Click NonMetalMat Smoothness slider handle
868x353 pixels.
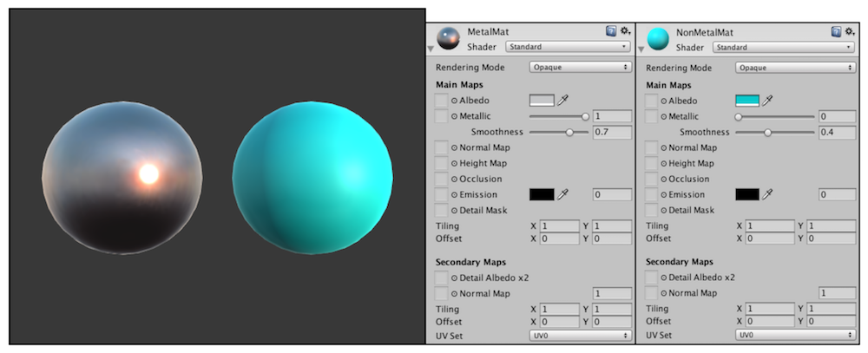click(x=768, y=132)
